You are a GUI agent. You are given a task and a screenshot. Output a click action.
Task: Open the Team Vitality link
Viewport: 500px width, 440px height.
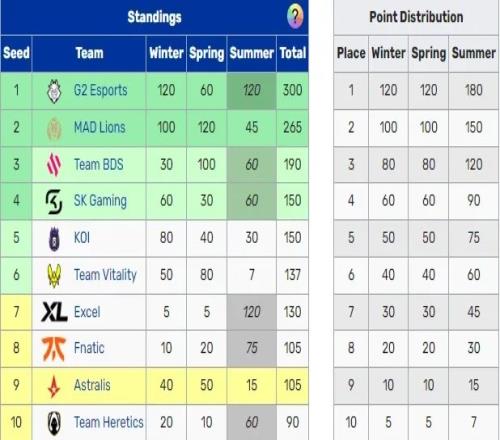coord(105,275)
